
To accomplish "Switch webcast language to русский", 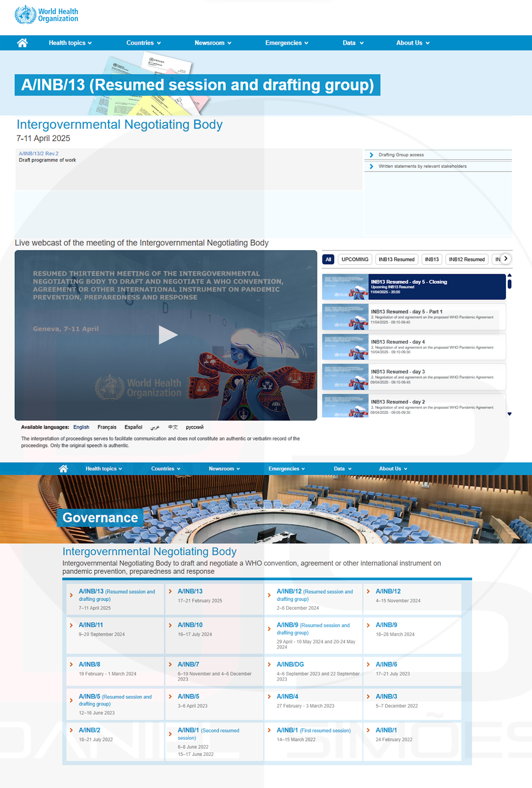I will [x=194, y=427].
